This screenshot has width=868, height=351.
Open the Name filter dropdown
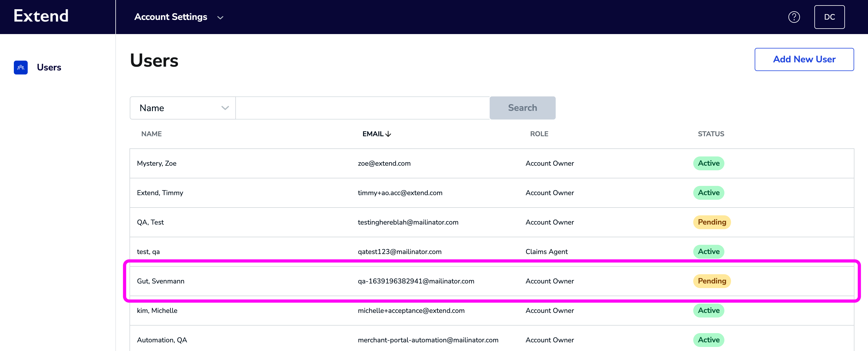(183, 108)
